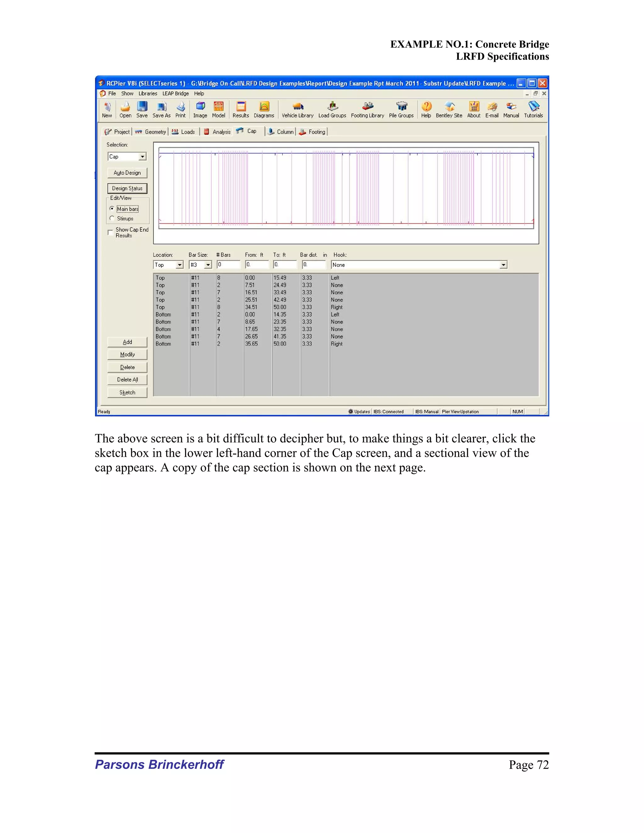Select the Bottom row ending at 14.35
The width and height of the screenshot is (644, 833).
point(346,315)
